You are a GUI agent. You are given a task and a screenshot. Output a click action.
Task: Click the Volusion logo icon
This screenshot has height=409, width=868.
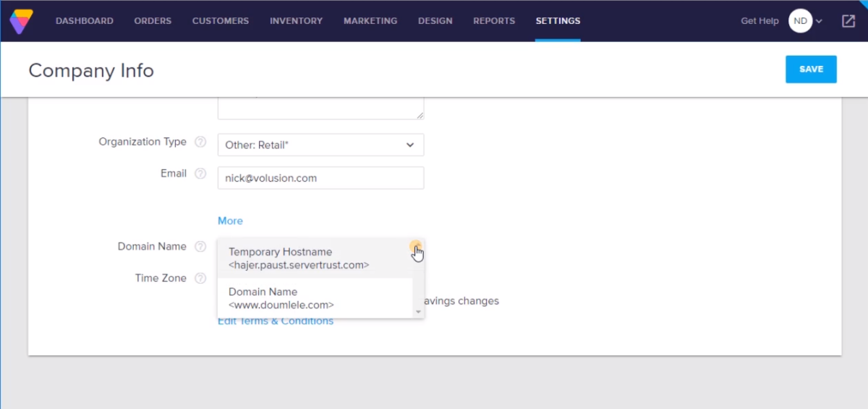(x=21, y=21)
